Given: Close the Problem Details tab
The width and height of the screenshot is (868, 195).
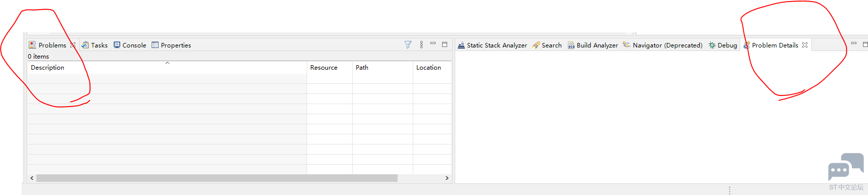Looking at the screenshot, I should tap(805, 45).
